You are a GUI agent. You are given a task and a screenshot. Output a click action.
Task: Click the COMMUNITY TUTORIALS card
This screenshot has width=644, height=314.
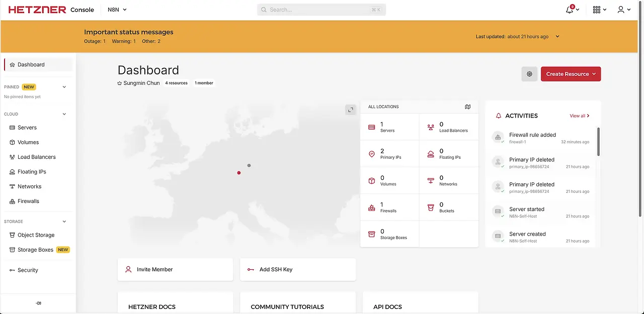tap(298, 303)
